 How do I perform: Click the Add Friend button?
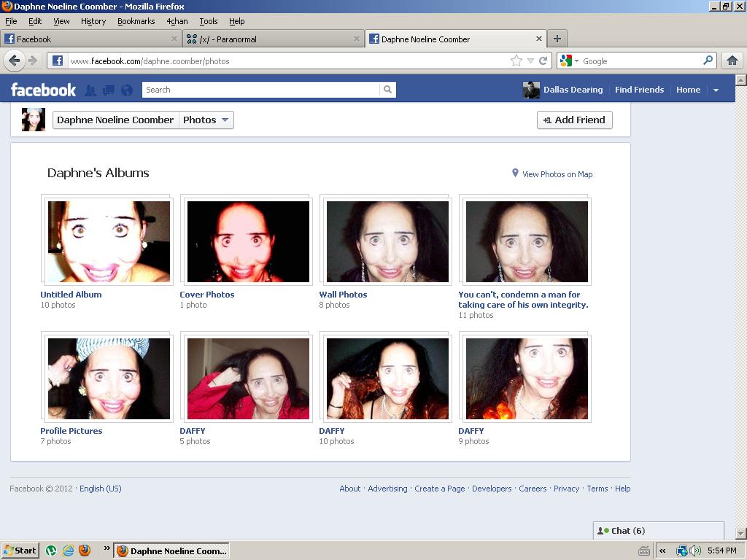click(575, 120)
